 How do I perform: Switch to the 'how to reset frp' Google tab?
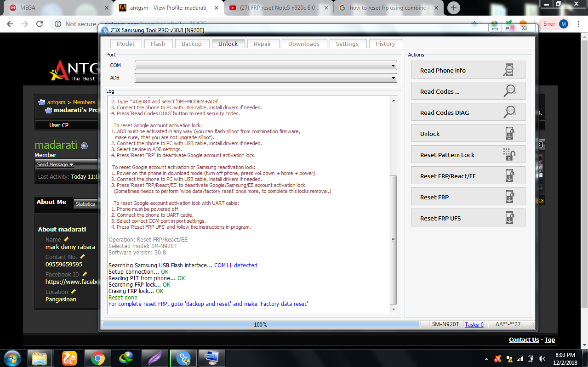[388, 8]
